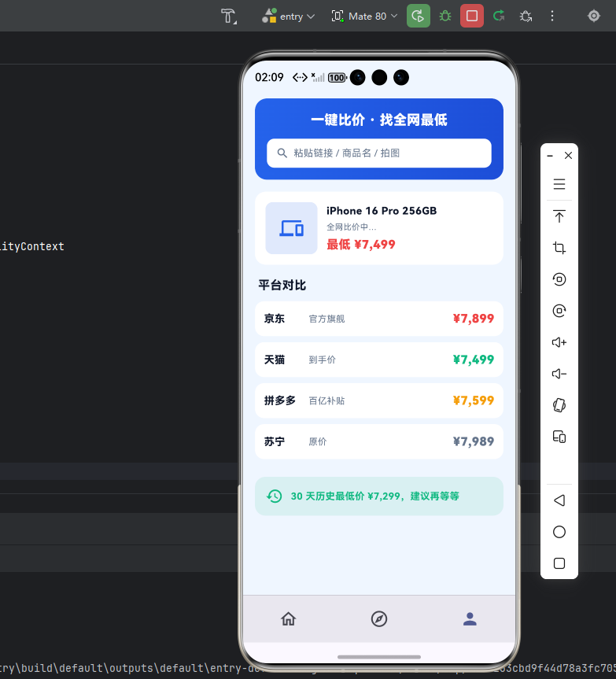Viewport: 616px width, 679px height.
Task: Open the Mate 80 device selector dropdown
Action: 364,17
